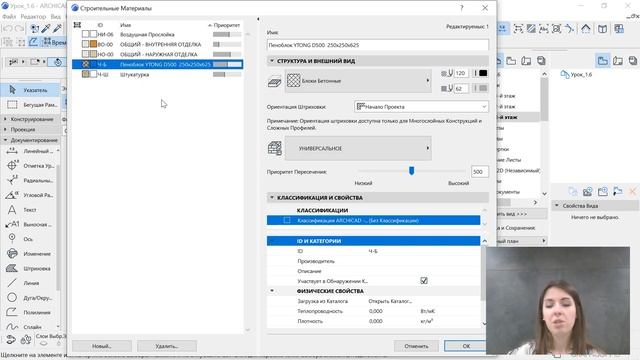Click the pick-up parameters eyedropper icon
This screenshot has width=640, height=360.
coord(46,28)
